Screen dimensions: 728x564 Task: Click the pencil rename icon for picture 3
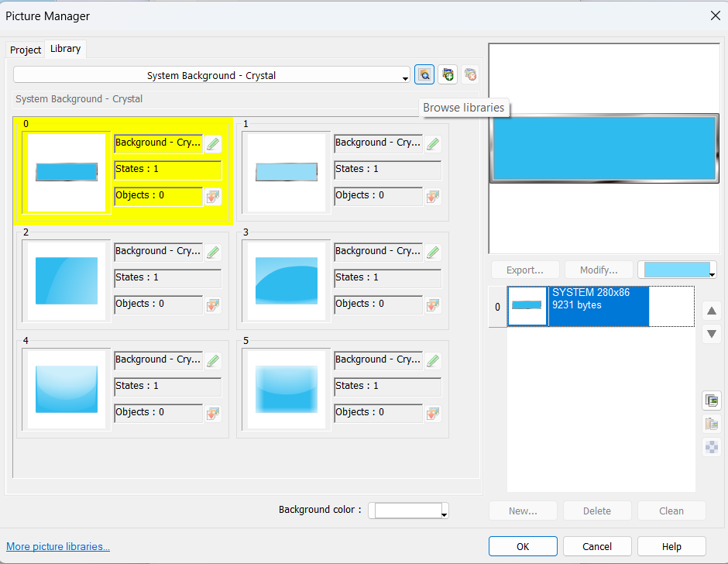click(433, 252)
